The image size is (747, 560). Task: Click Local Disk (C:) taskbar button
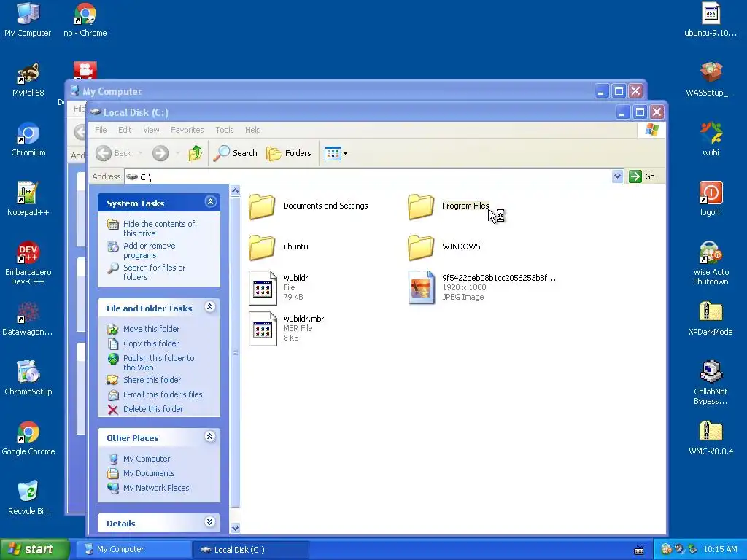251,550
